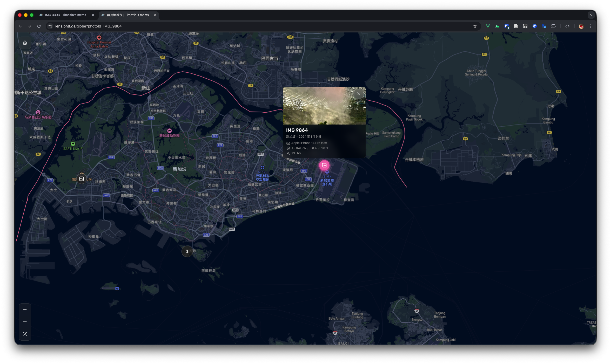Open the Chrome three-dot menu
611x364 pixels.
590,26
